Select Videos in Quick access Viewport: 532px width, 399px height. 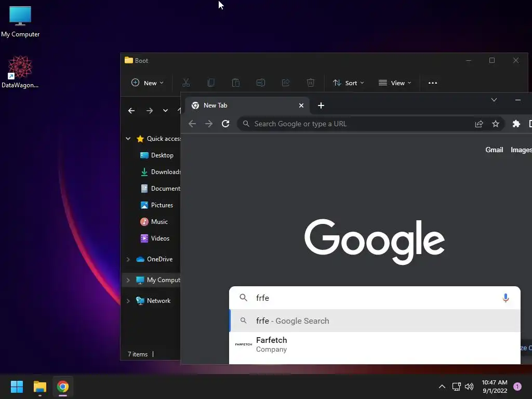(155, 238)
